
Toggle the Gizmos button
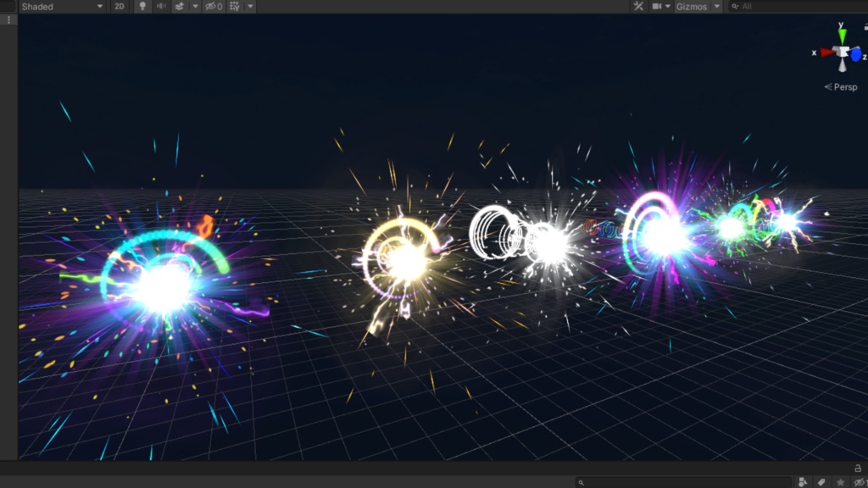pyautogui.click(x=692, y=7)
